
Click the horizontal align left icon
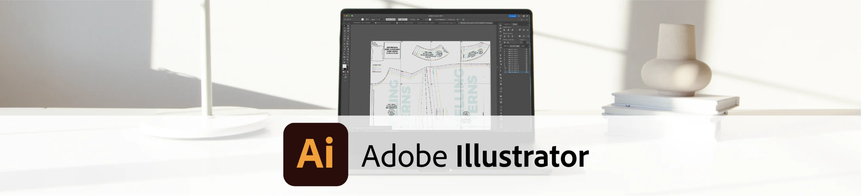[x=504, y=30]
